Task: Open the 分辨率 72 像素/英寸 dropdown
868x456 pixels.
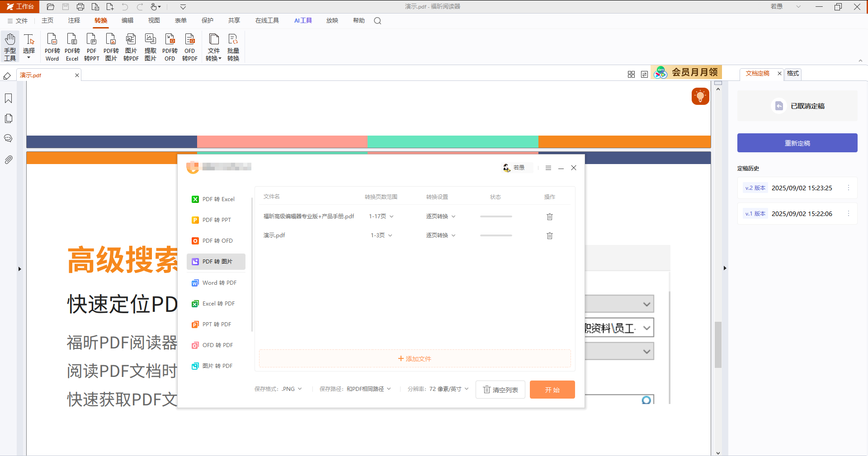Action: [x=438, y=389]
